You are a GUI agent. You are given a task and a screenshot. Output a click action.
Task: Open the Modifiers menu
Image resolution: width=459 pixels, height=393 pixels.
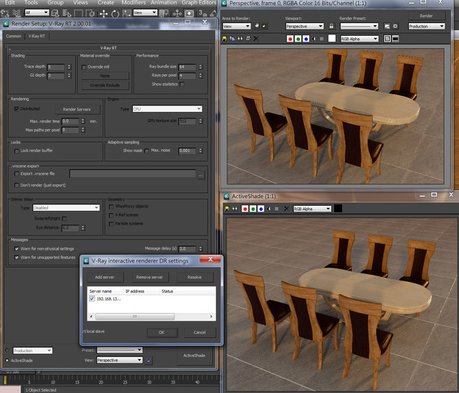[133, 3]
